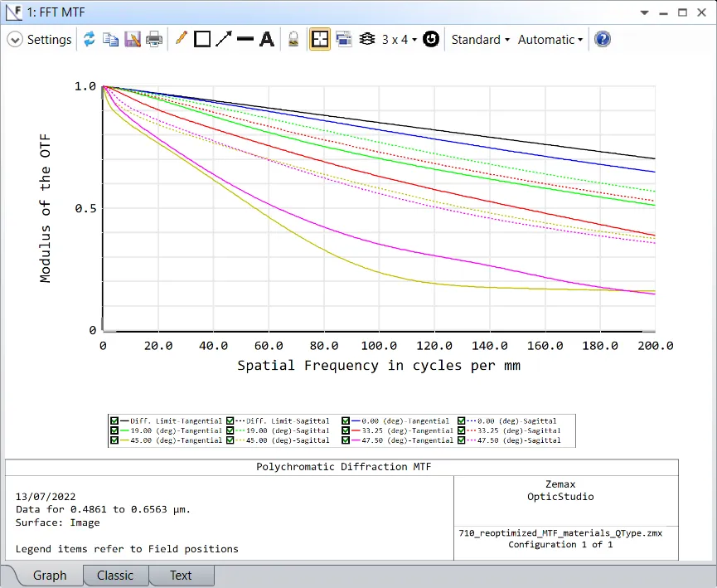Click the copy to clipboard icon
Image resolution: width=717 pixels, height=588 pixels.
(x=110, y=39)
